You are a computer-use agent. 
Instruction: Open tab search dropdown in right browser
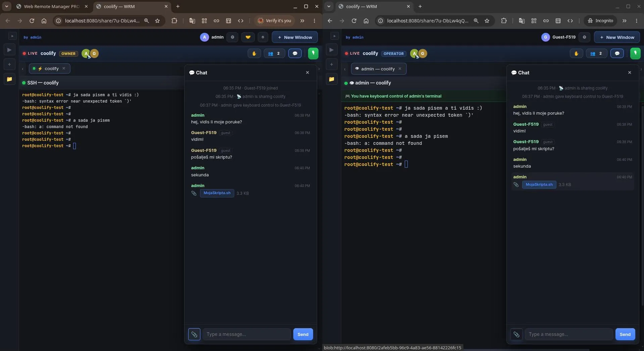pyautogui.click(x=329, y=6)
